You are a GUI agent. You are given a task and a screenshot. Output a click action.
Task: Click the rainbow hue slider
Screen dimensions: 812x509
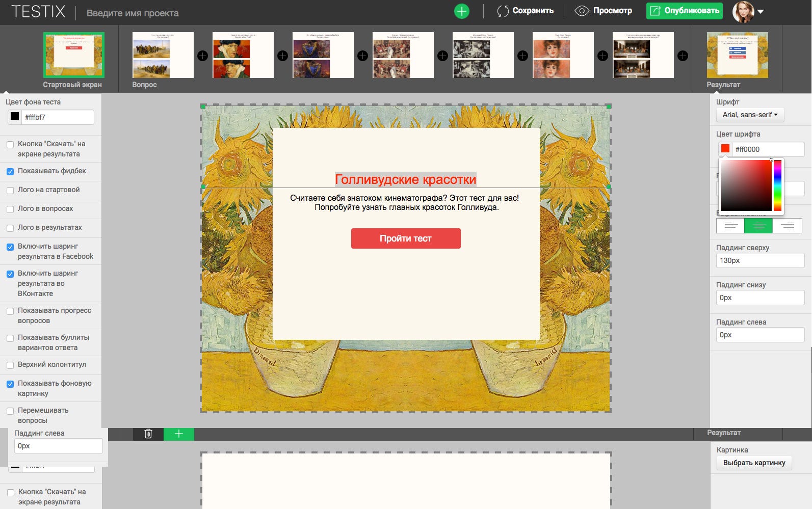click(777, 185)
